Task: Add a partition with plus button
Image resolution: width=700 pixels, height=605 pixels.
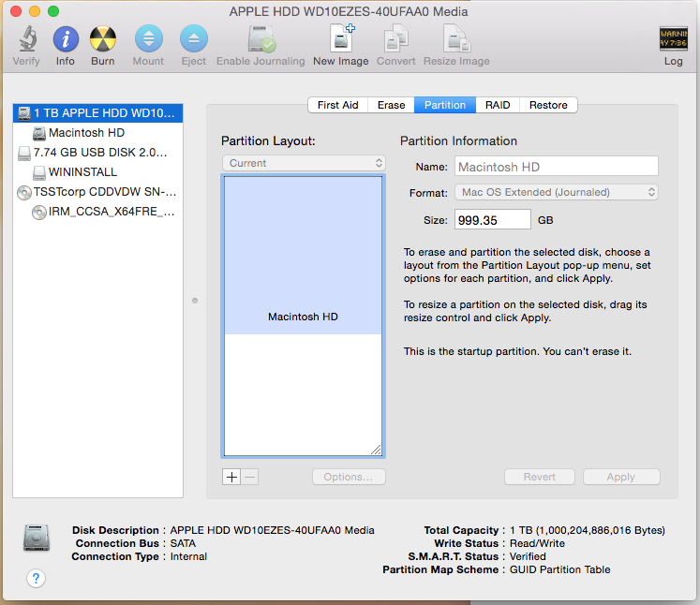Action: coord(231,477)
